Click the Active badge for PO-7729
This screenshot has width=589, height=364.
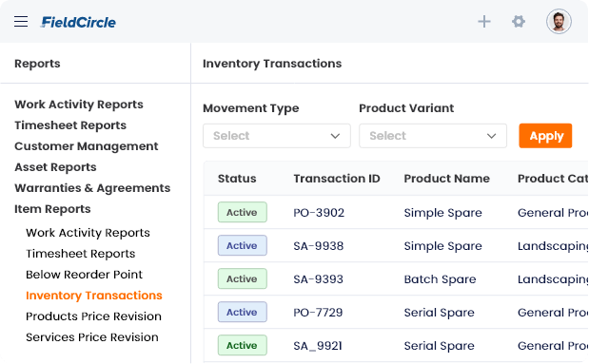[243, 313]
